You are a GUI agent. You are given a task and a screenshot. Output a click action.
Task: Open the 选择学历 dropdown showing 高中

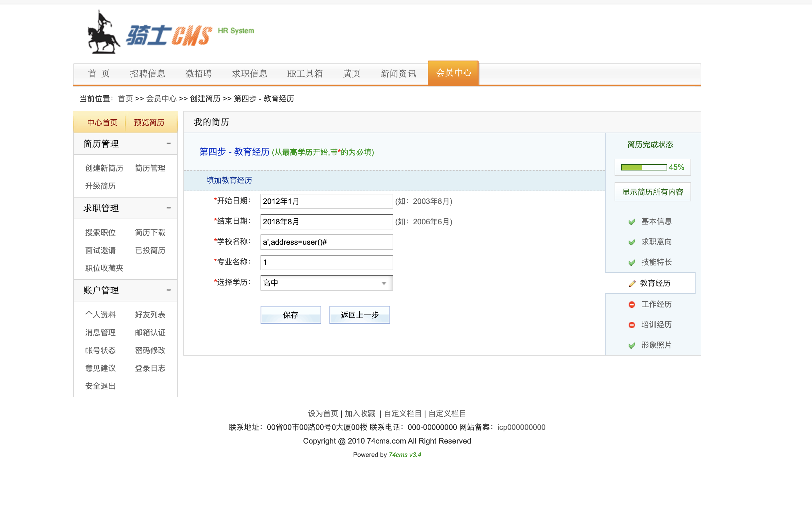tap(326, 283)
